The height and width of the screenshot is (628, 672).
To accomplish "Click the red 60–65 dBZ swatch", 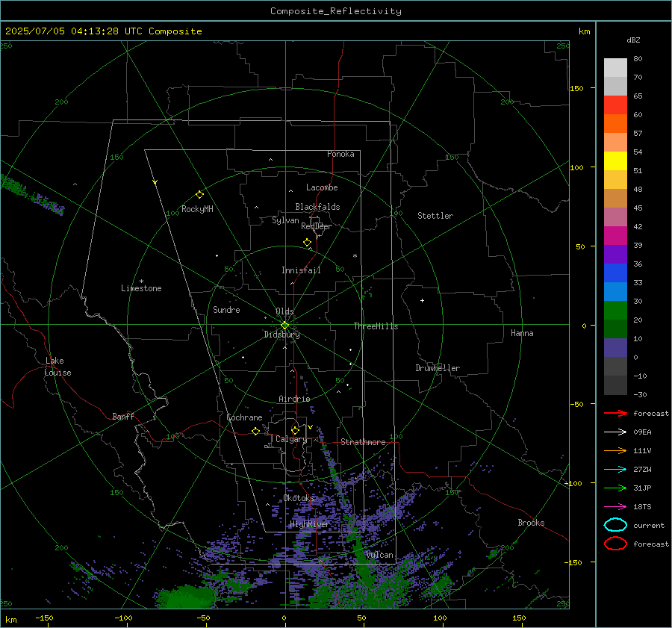I will pyautogui.click(x=615, y=105).
